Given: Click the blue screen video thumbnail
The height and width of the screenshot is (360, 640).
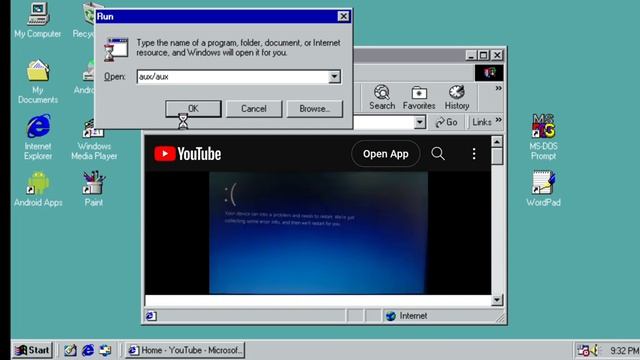Looking at the screenshot, I should (318, 233).
